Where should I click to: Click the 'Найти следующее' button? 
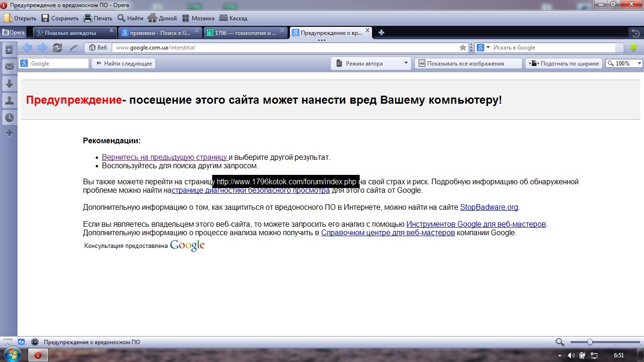124,64
